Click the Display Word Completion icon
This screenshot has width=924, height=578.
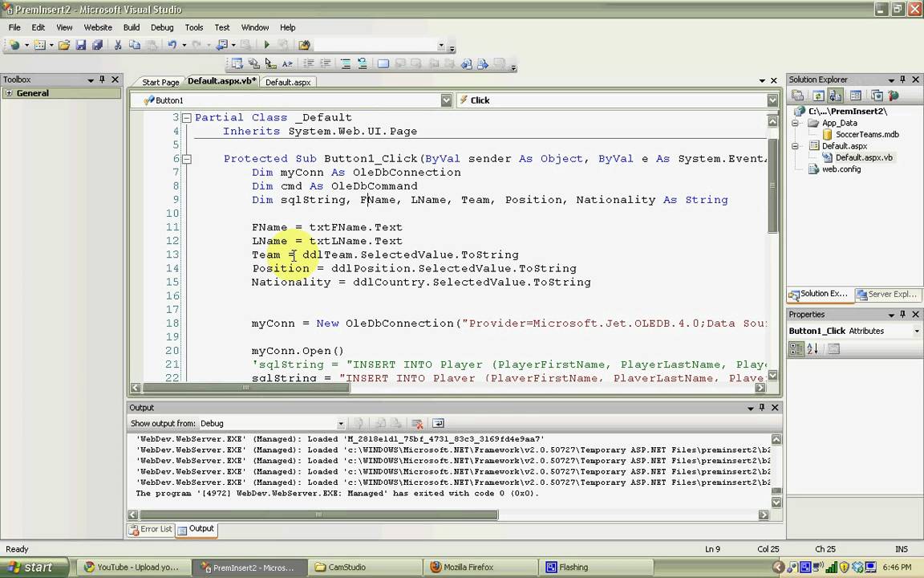click(288, 63)
